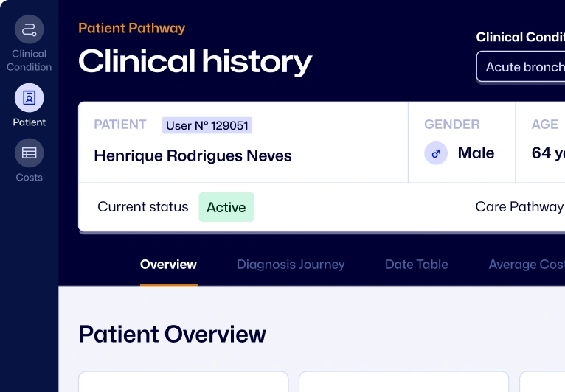
Task: Click the User N° 129051 badge
Action: [207, 125]
